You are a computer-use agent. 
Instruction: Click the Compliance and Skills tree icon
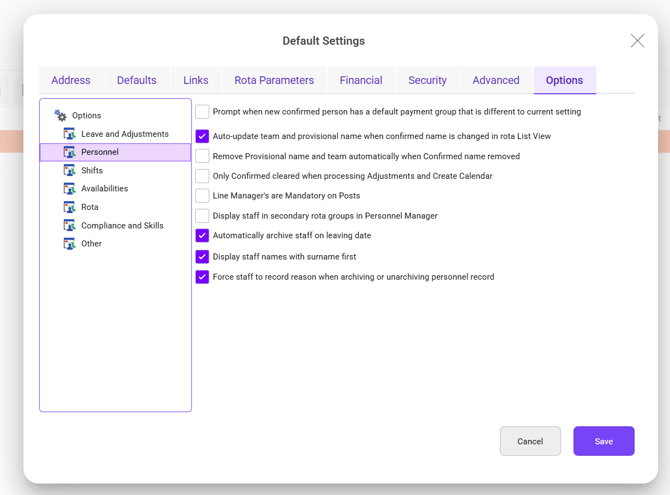click(69, 225)
